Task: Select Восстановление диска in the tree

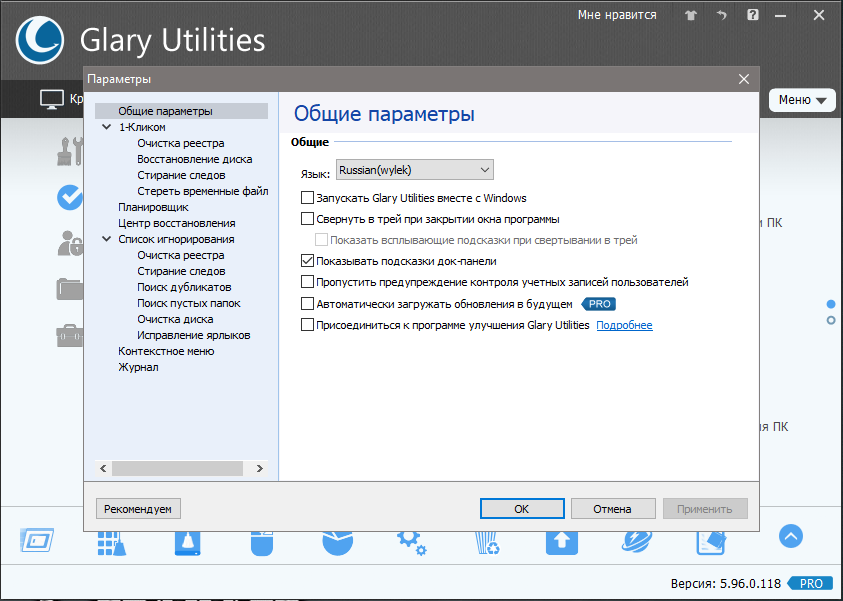Action: pyautogui.click(x=195, y=160)
